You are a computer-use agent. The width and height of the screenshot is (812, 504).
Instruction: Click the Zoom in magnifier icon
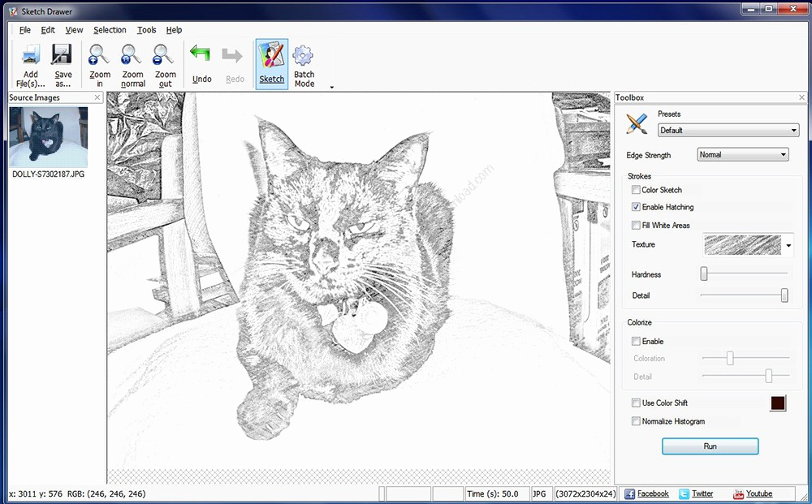coord(100,56)
